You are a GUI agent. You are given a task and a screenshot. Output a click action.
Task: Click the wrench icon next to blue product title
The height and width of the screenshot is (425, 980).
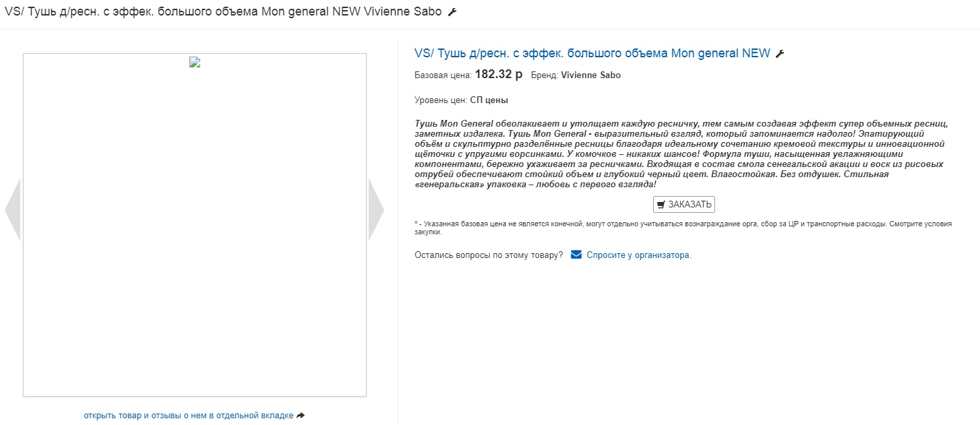(x=780, y=54)
